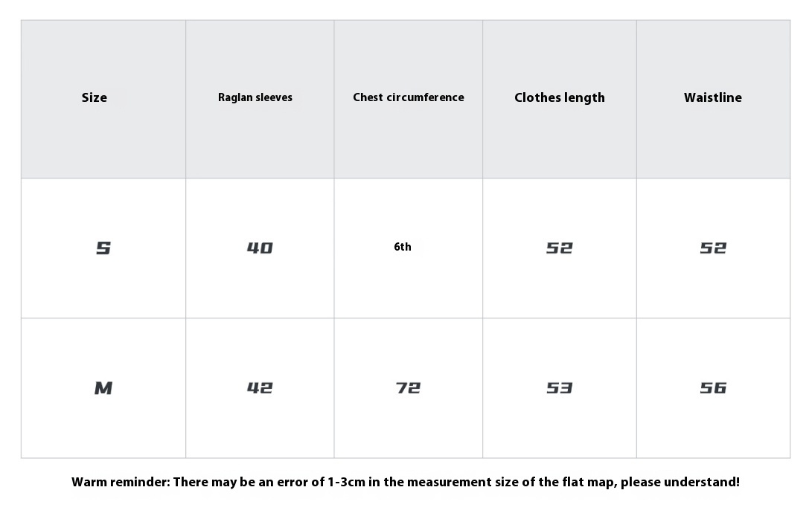
Task: Select the 53 clothes length value
Action: click(559, 388)
